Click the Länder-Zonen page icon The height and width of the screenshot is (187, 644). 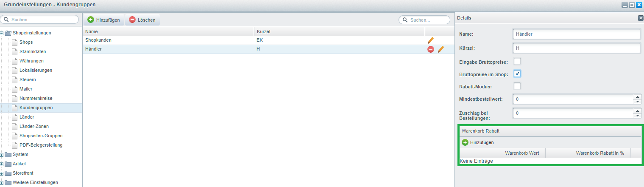(x=15, y=126)
